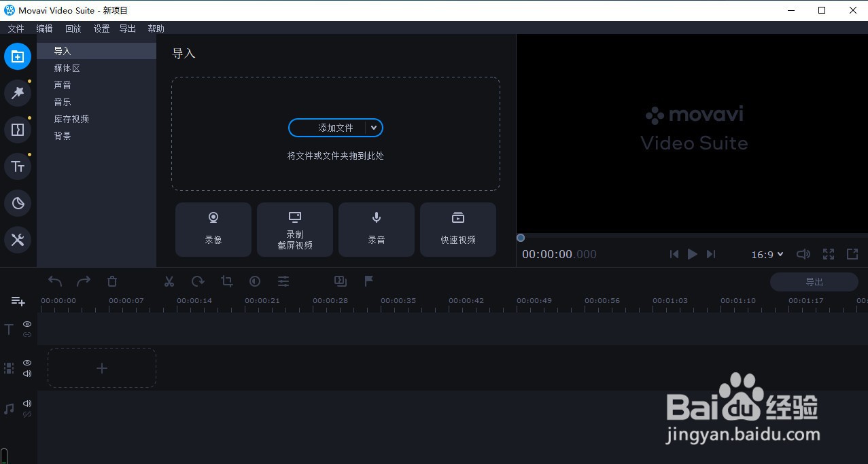Image resolution: width=868 pixels, height=464 pixels.
Task: Open Transition wizard icon
Action: click(341, 281)
